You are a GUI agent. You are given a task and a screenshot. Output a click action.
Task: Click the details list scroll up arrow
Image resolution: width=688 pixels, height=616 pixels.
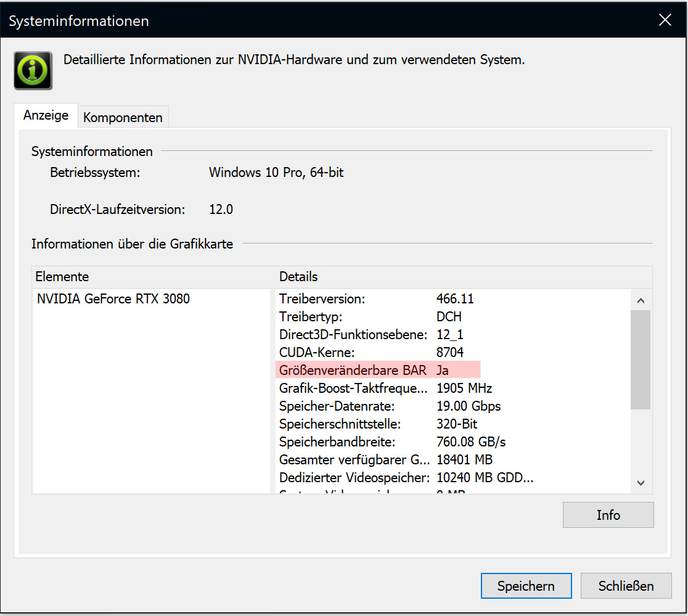coord(641,300)
